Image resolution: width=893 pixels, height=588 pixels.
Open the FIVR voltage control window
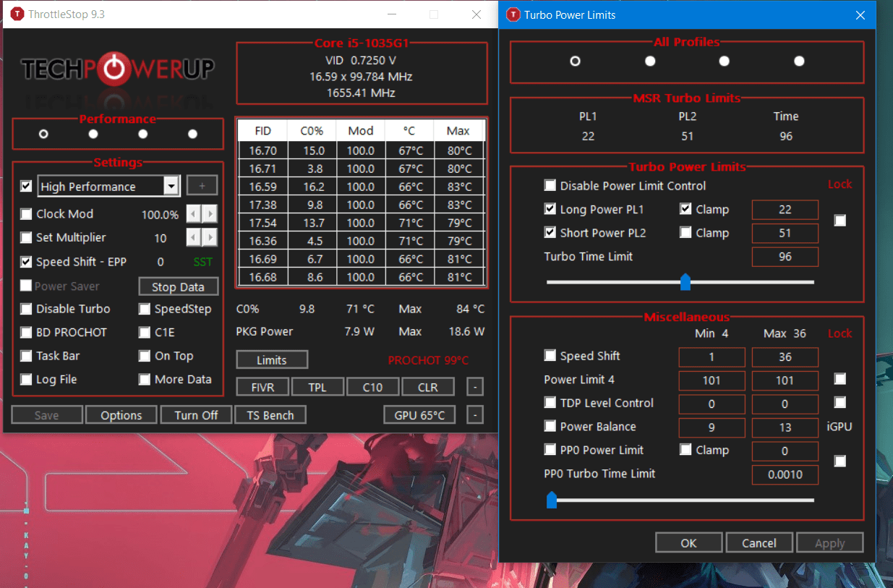click(x=262, y=386)
